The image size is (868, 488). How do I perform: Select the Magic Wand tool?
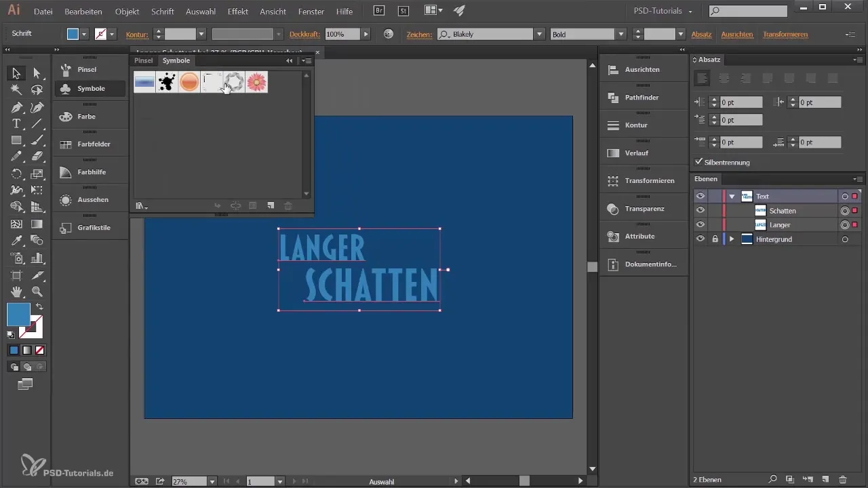16,89
